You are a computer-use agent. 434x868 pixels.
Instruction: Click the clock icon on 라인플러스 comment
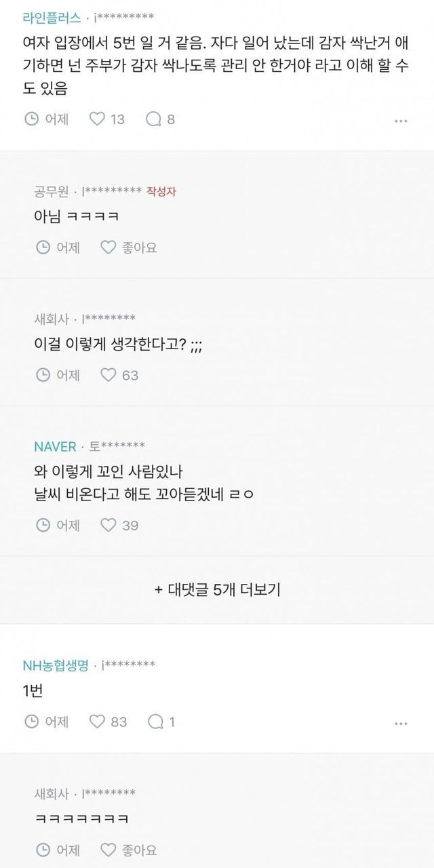click(31, 119)
